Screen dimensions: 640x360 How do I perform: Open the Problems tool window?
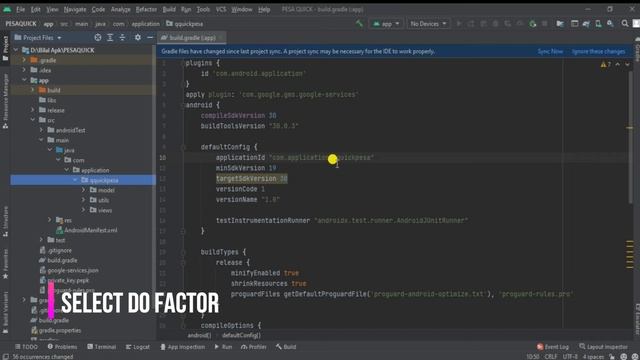pos(62,347)
